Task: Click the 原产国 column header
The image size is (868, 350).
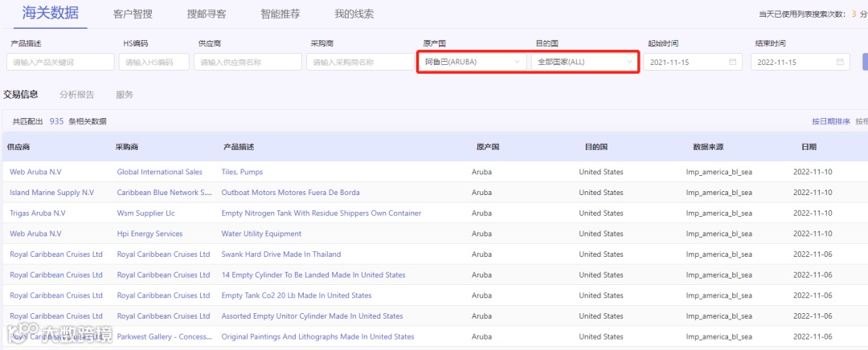Action: coord(488,147)
